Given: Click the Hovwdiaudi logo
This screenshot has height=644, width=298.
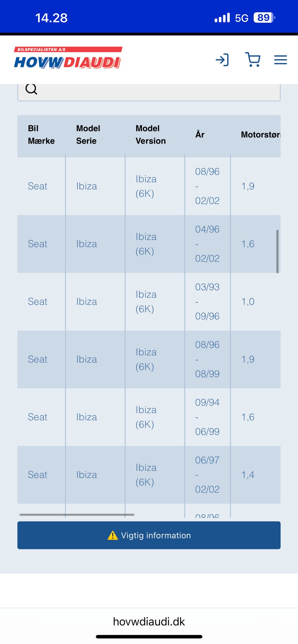Looking at the screenshot, I should 68,58.
